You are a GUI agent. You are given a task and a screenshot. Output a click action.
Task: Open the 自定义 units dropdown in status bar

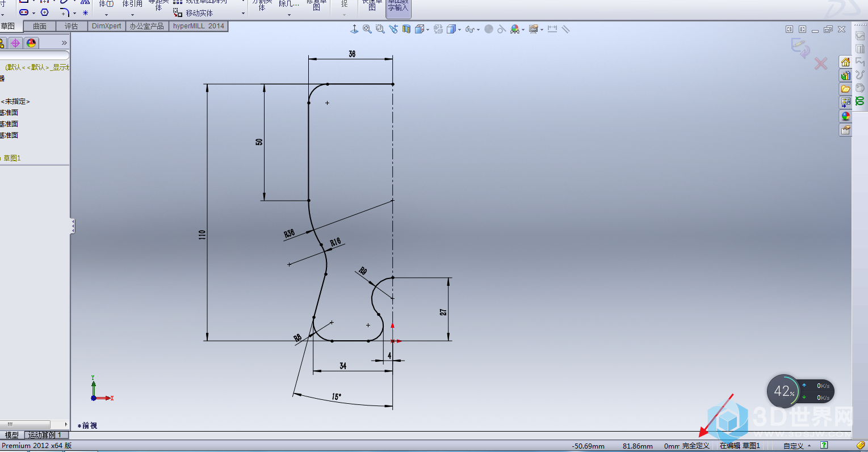tap(797, 446)
